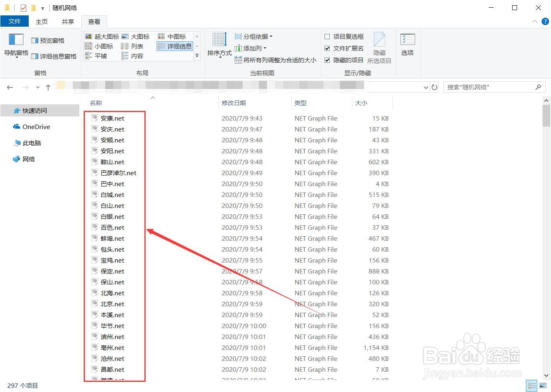Click the Refresh button in address bar
The image size is (551, 392).
tap(434, 87)
